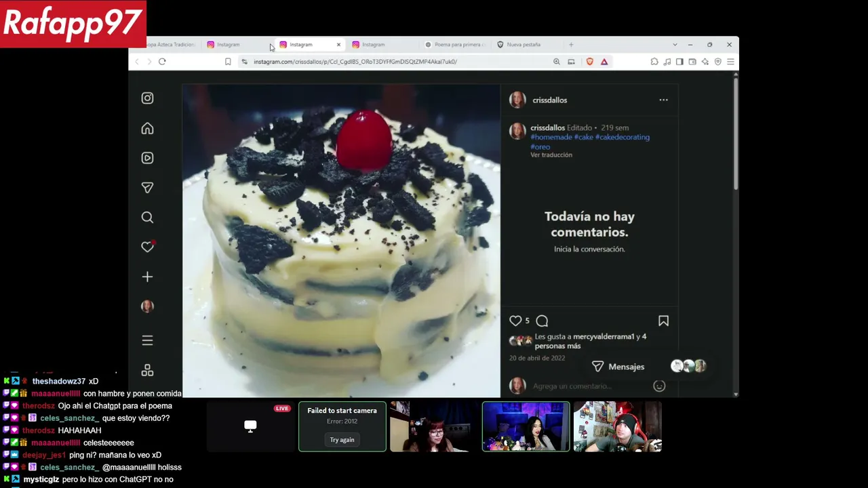Click the comment speech bubble icon
The image size is (868, 488).
(x=542, y=321)
